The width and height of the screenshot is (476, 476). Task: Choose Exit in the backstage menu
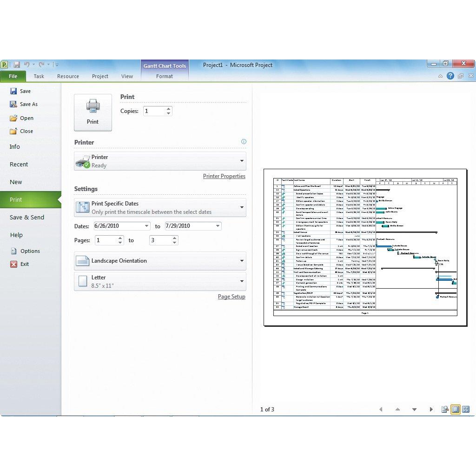[x=20, y=264]
